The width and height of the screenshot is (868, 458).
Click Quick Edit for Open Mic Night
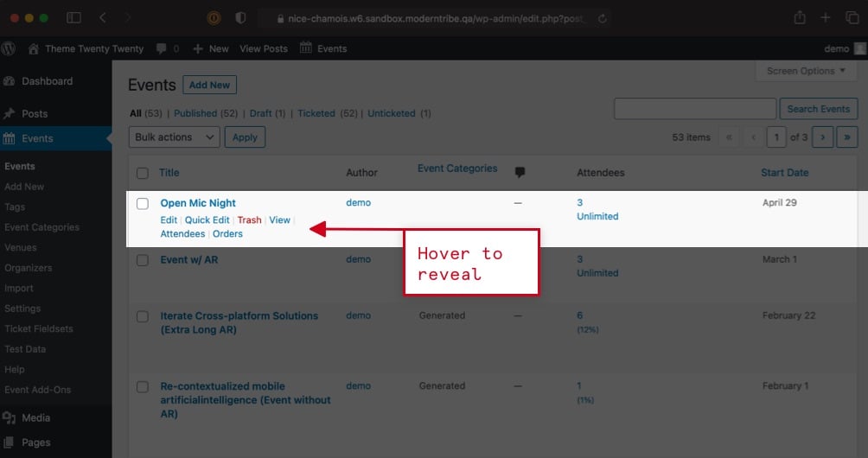[x=207, y=220]
